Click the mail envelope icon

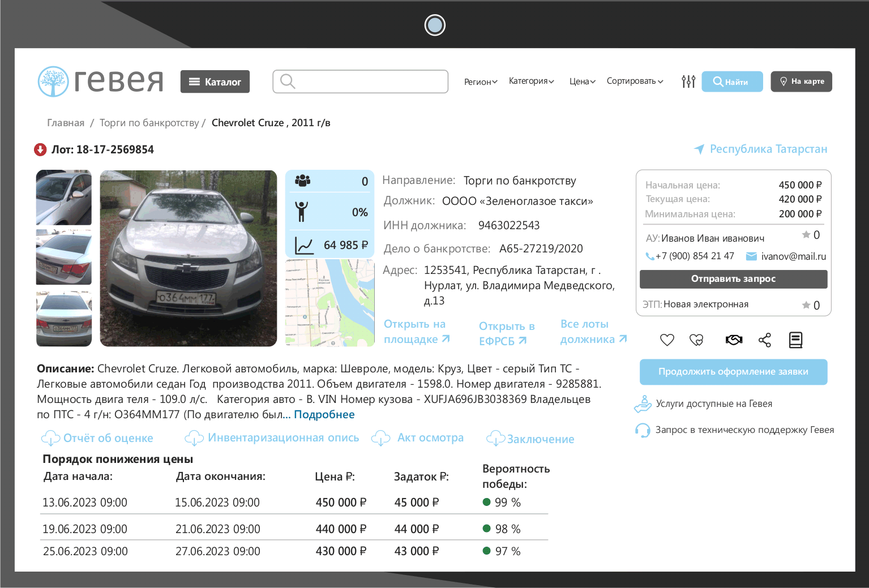click(751, 256)
